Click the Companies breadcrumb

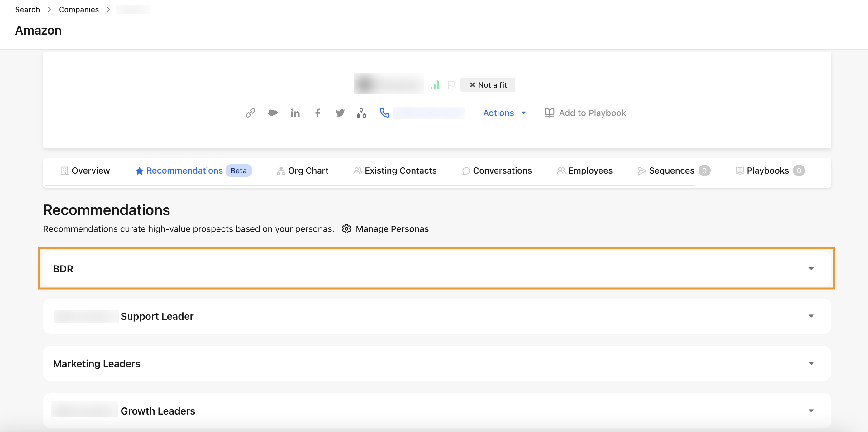click(x=79, y=9)
